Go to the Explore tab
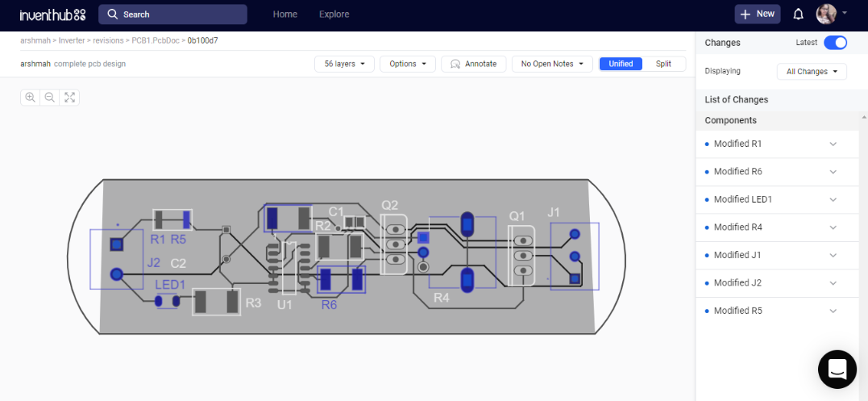Screen dimensions: 868x401 [x=334, y=15]
